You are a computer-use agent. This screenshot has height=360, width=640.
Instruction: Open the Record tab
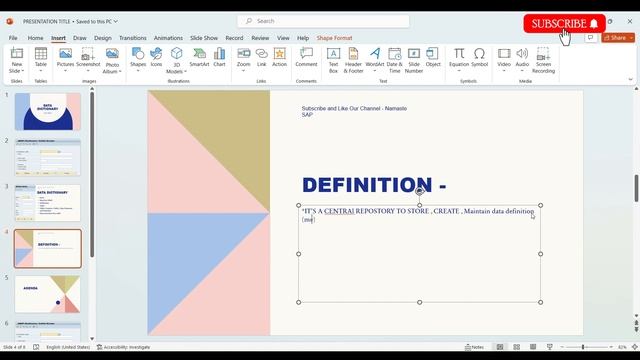coord(234,38)
